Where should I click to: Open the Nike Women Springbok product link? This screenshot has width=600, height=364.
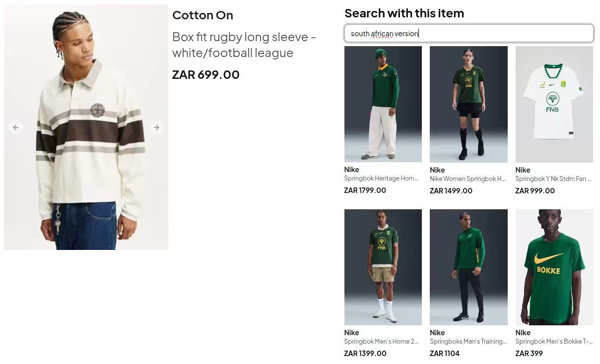click(467, 179)
